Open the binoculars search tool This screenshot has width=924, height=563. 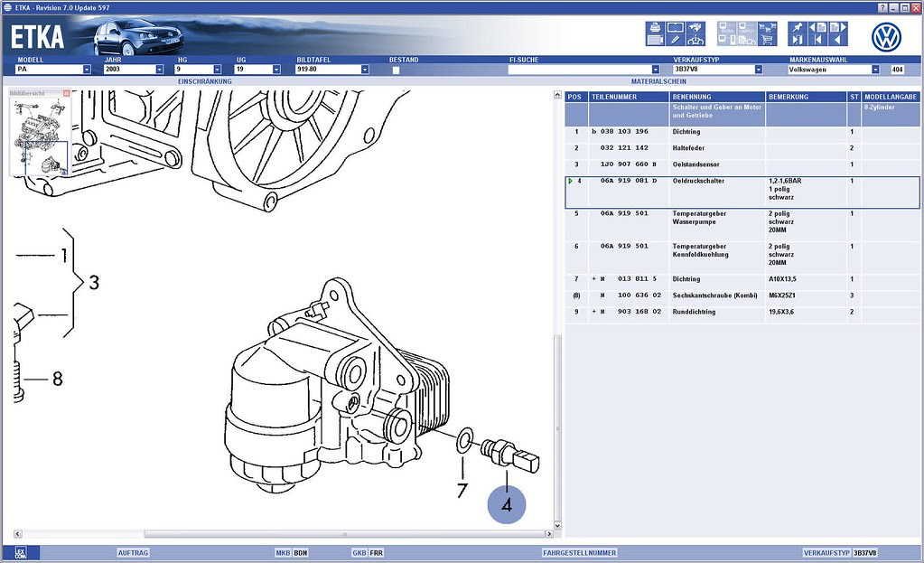pos(695,28)
